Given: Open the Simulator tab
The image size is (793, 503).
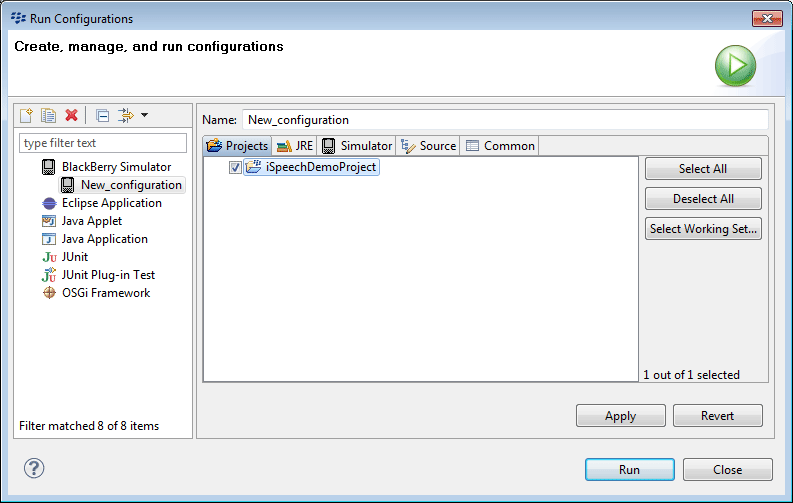Looking at the screenshot, I should (x=357, y=146).
